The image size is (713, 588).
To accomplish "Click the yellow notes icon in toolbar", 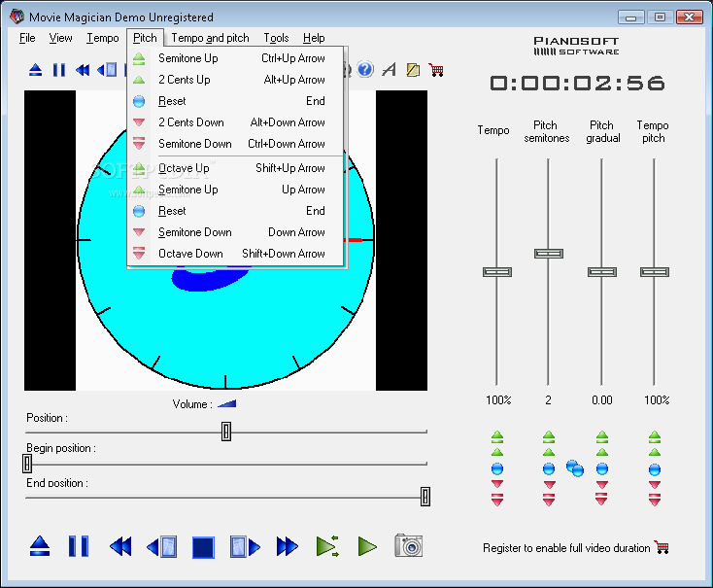I will tap(413, 70).
